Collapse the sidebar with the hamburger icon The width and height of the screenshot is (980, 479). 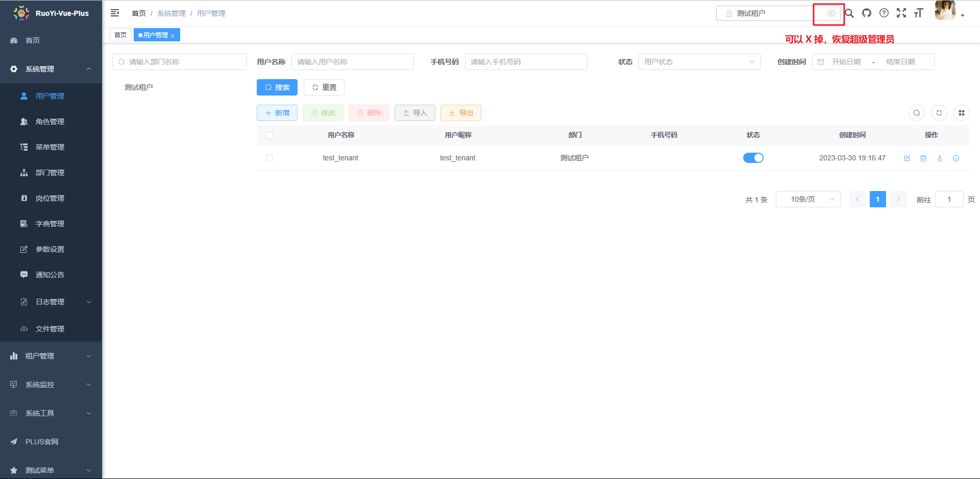[x=115, y=13]
